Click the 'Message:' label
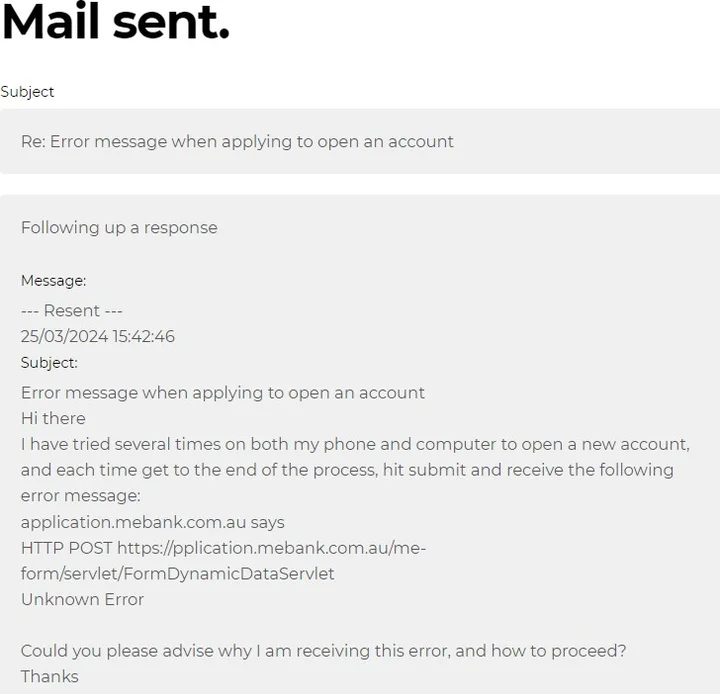 [53, 281]
